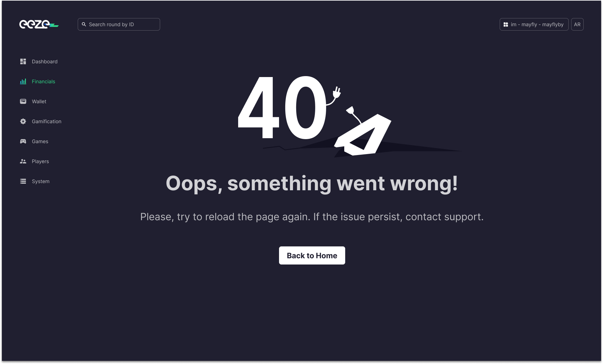This screenshot has width=603, height=364.
Task: Click the Back to Home button
Action: tap(312, 255)
